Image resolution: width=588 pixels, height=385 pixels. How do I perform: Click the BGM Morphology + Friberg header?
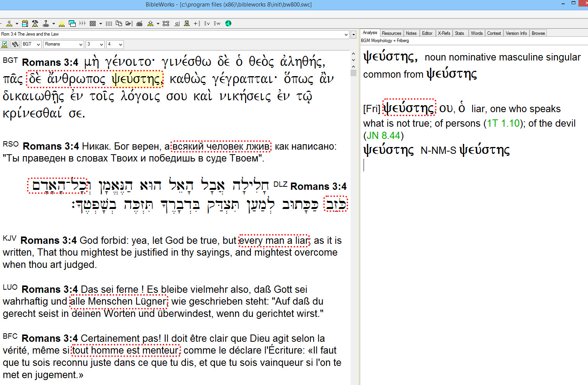pyautogui.click(x=385, y=41)
